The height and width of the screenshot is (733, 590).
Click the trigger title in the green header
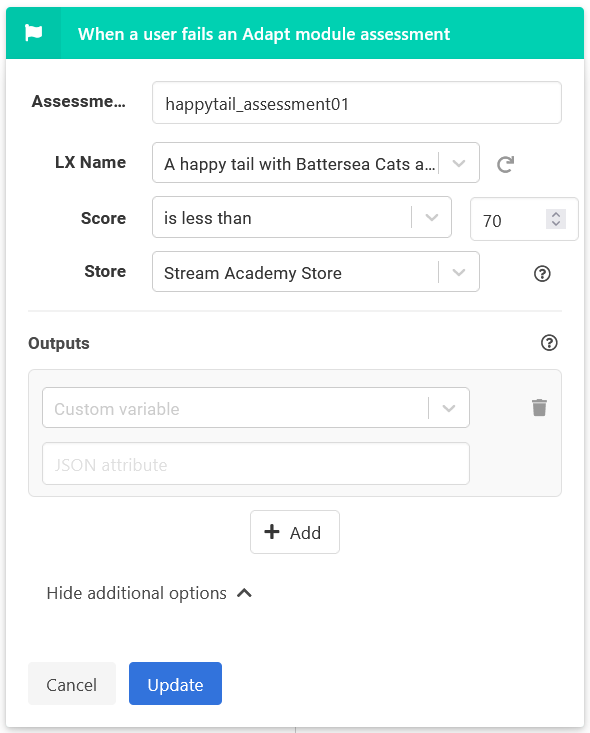point(264,34)
